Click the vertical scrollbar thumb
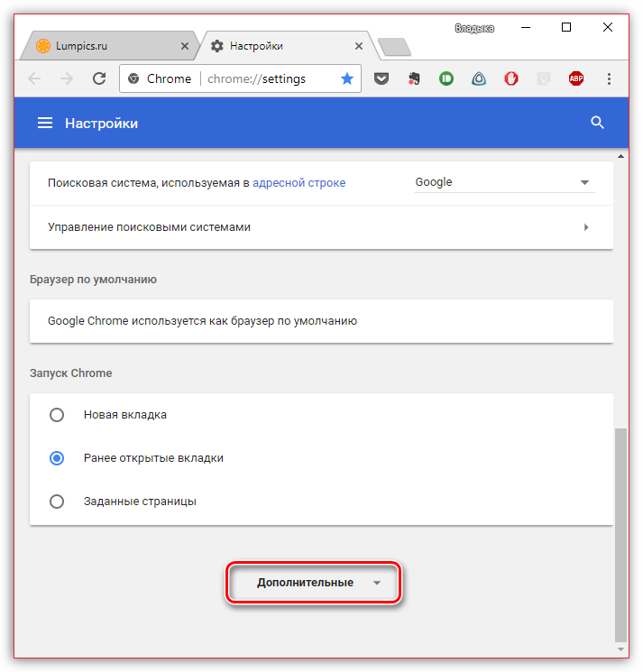Viewport: 643px width, 672px height. (x=620, y=534)
